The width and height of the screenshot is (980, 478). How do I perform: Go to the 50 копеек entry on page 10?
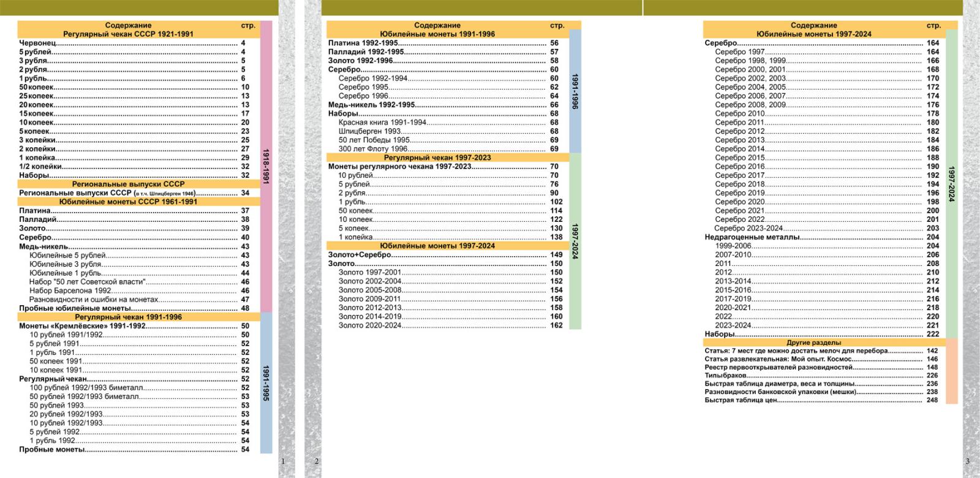coord(37,88)
